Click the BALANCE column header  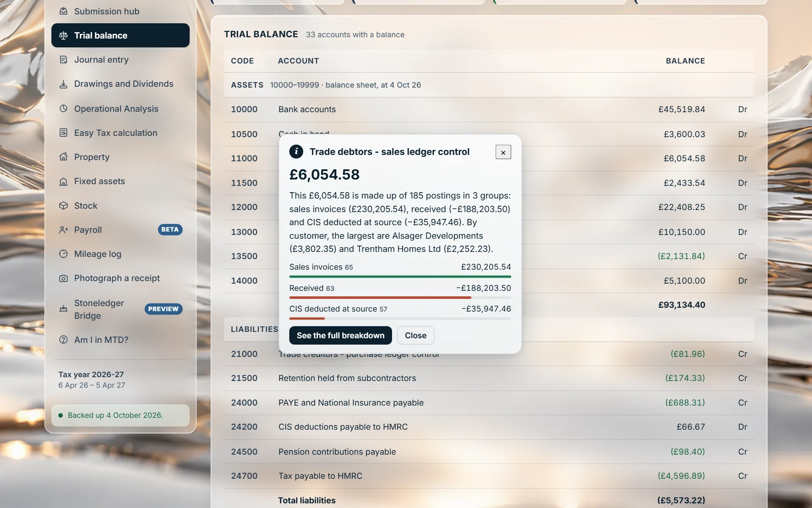pos(686,61)
